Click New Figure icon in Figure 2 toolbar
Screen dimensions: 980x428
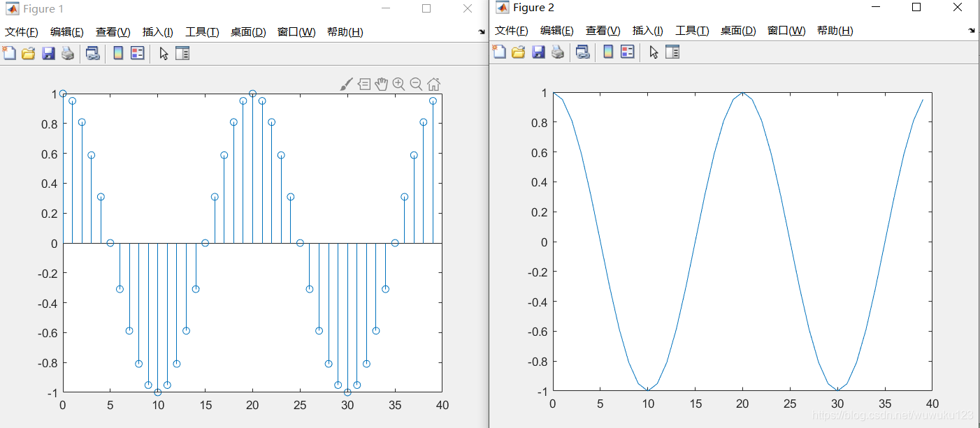[x=499, y=52]
